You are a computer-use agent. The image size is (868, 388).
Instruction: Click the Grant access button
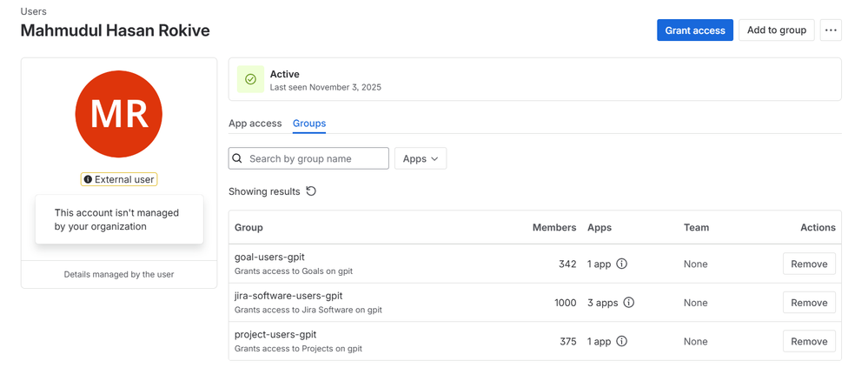click(x=695, y=30)
